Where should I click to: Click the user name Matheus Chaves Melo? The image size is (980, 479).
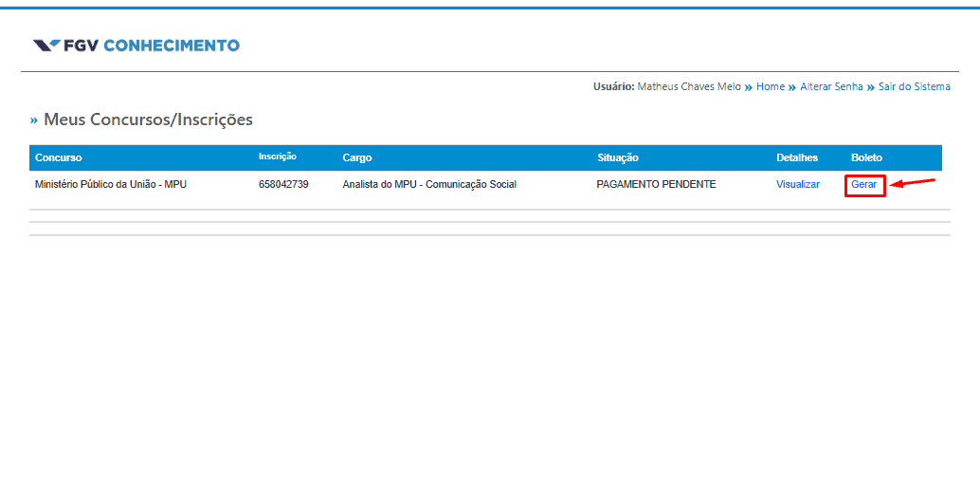point(689,87)
